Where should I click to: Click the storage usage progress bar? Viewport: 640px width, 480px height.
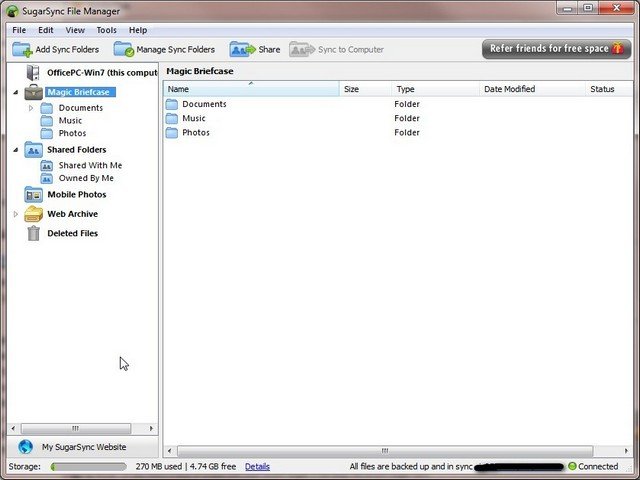tap(88, 466)
